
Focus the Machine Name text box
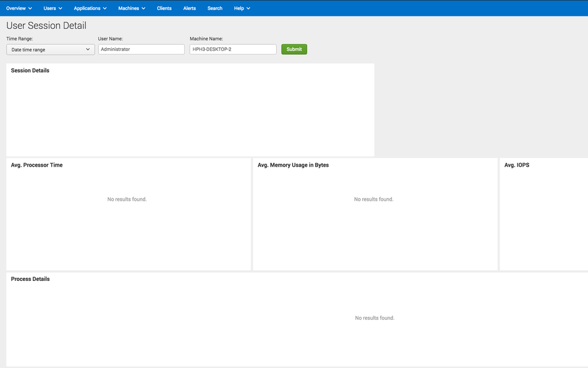232,49
